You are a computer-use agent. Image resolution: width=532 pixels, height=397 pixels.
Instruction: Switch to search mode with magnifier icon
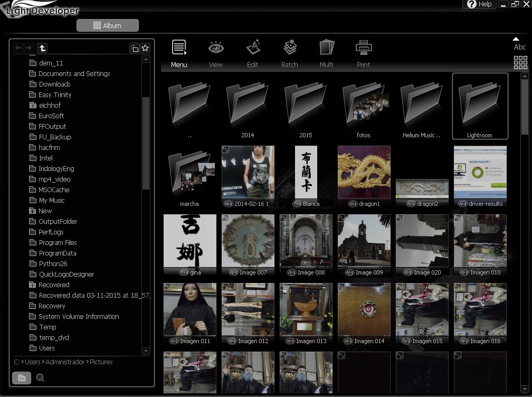[x=41, y=378]
